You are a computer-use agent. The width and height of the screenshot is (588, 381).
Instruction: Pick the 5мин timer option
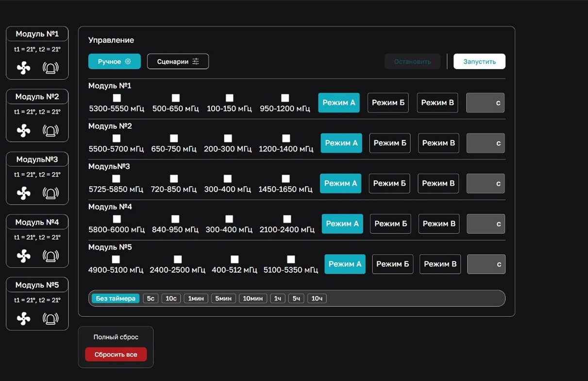(223, 298)
